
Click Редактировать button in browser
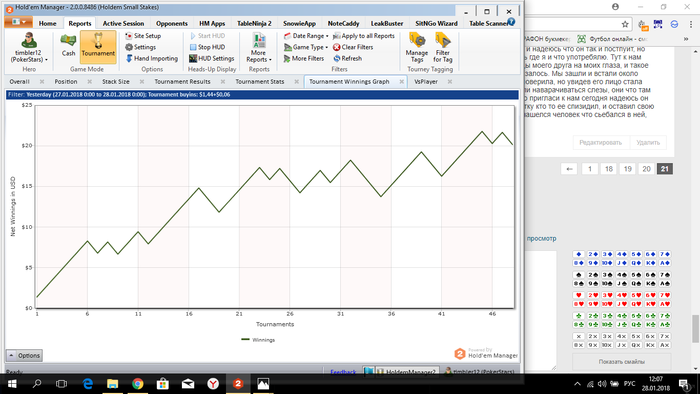pyautogui.click(x=600, y=143)
